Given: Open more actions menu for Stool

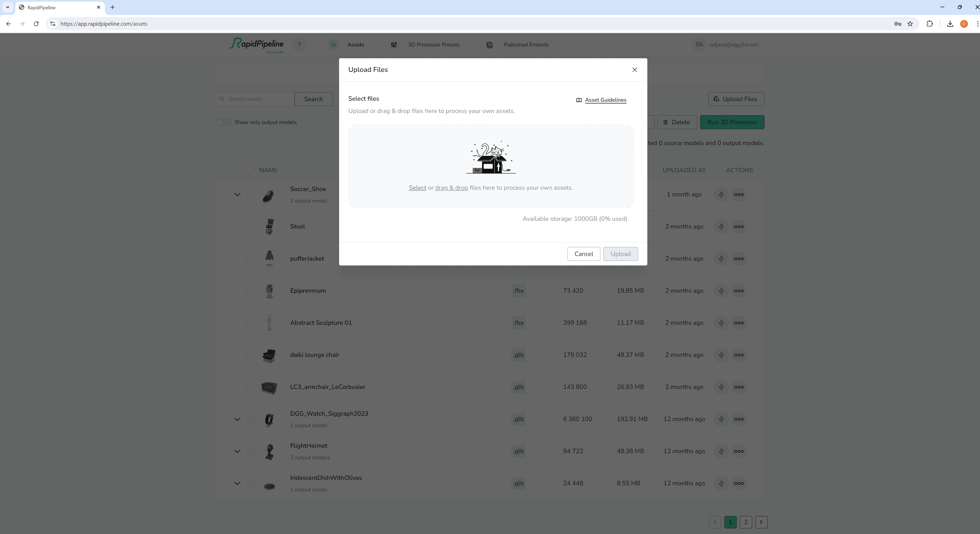Looking at the screenshot, I should click(739, 226).
